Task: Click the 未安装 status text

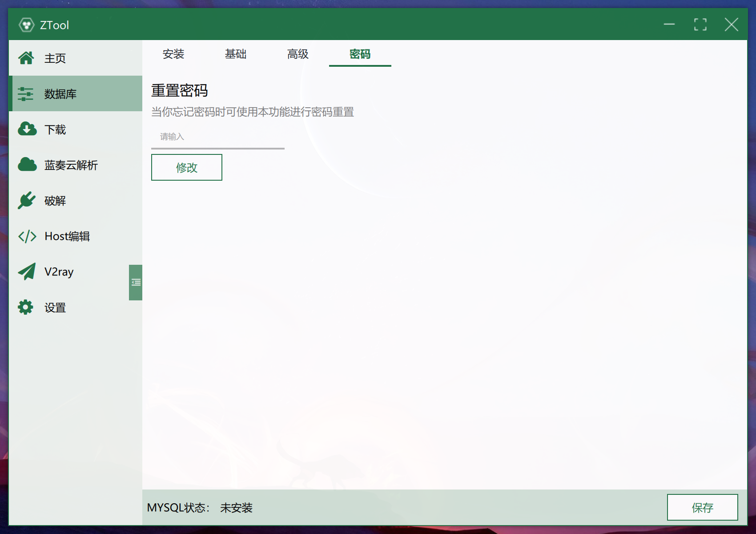Action: (236, 508)
